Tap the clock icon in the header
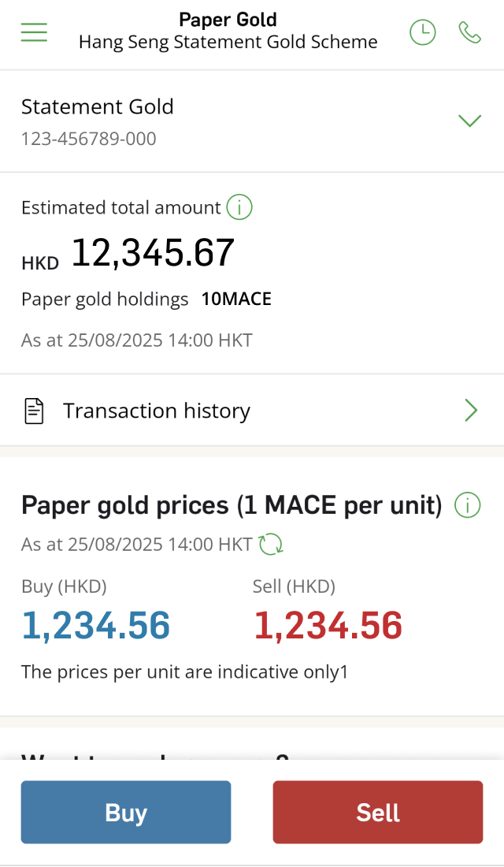Image resolution: width=504 pixels, height=867 pixels. click(x=423, y=32)
